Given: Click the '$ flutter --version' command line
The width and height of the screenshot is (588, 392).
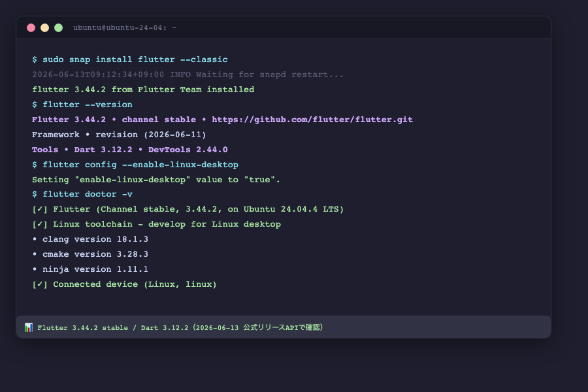Looking at the screenshot, I should coord(82,105).
